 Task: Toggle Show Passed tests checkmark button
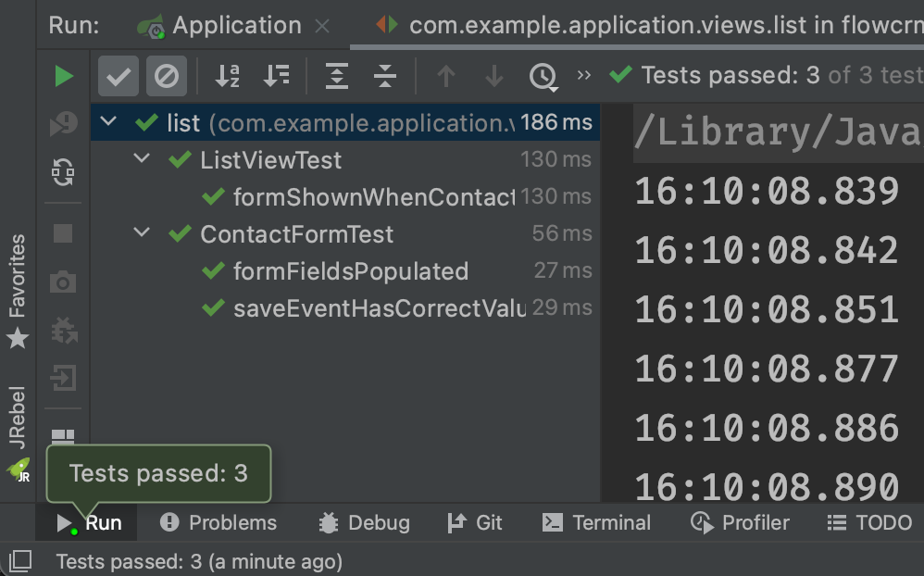click(118, 76)
